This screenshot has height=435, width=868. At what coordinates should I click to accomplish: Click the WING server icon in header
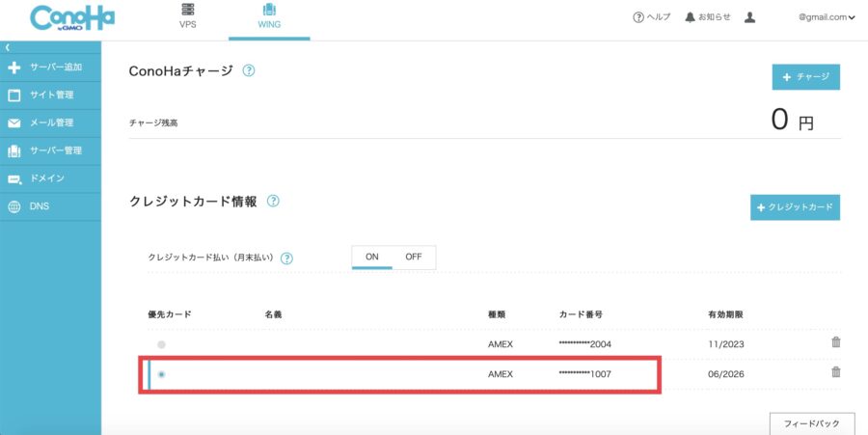(269, 10)
